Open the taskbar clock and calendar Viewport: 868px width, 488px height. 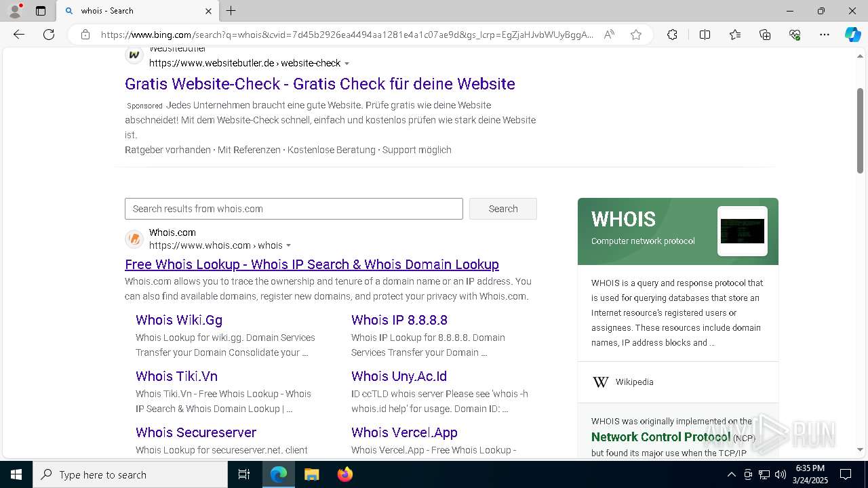pos(810,474)
